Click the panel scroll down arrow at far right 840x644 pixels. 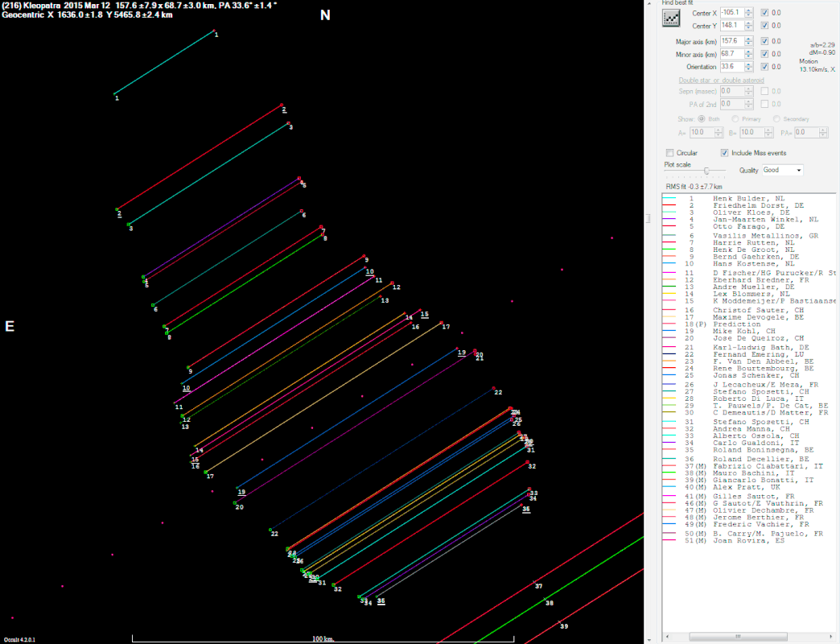click(x=649, y=639)
